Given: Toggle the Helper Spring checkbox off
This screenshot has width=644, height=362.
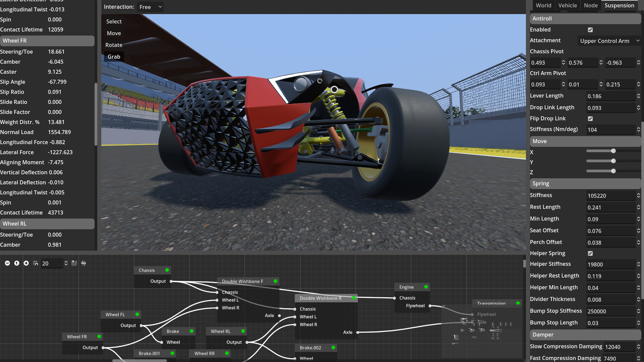Looking at the screenshot, I should pos(590,253).
